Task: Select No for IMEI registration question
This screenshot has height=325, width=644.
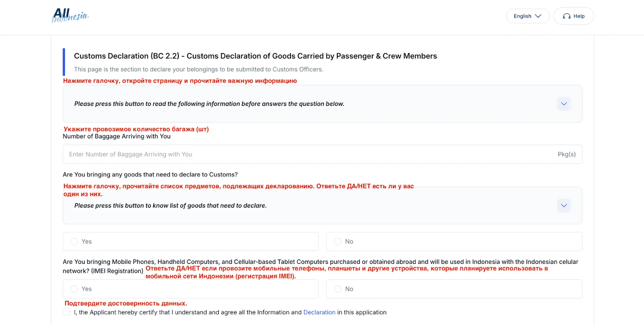Action: coord(338,289)
